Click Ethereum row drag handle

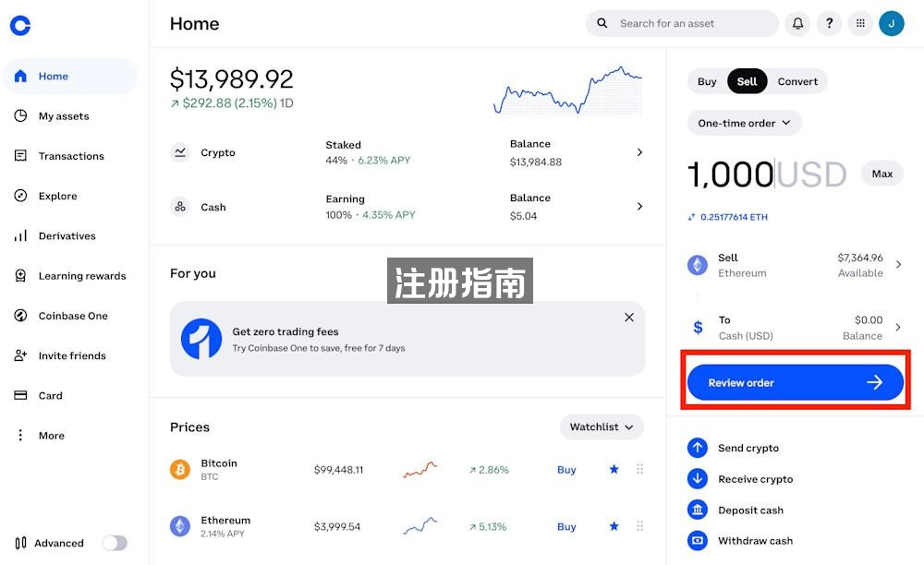click(640, 526)
